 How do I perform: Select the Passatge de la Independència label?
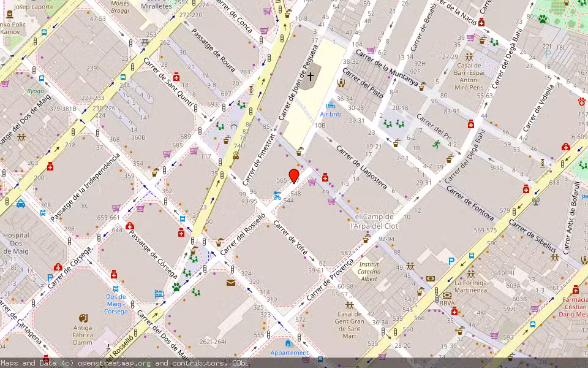point(85,186)
